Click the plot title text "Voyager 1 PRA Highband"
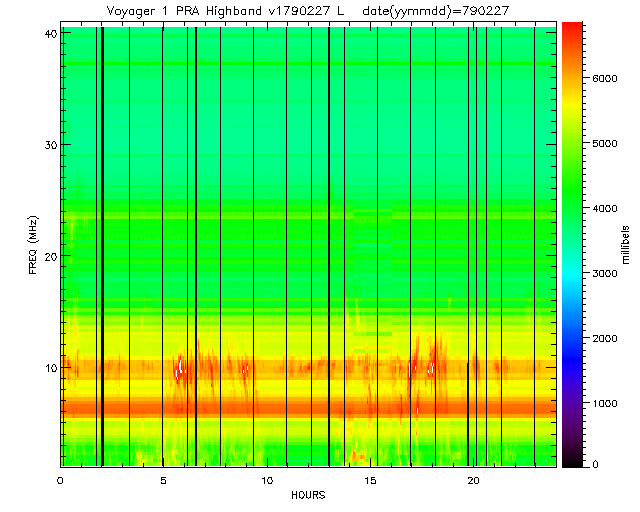This screenshot has height=512, width=640. [184, 11]
